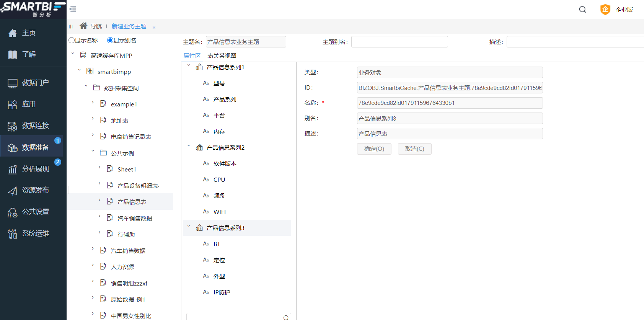Open the 了解 book icon in sidebar
The height and width of the screenshot is (320, 644).
[13, 55]
